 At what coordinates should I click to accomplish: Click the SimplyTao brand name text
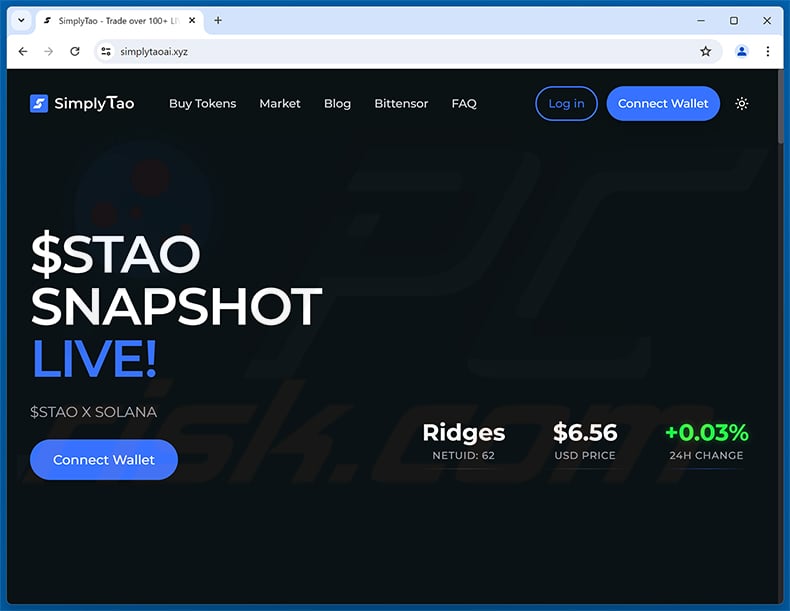coord(94,104)
